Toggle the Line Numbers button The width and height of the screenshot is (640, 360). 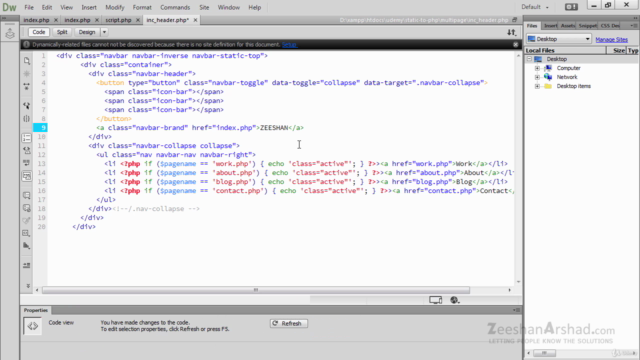coord(27,138)
